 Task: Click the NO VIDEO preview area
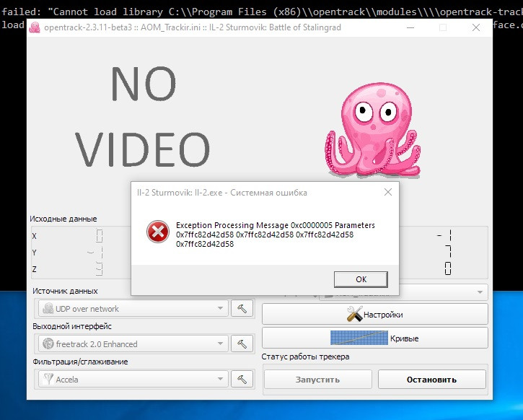143,116
